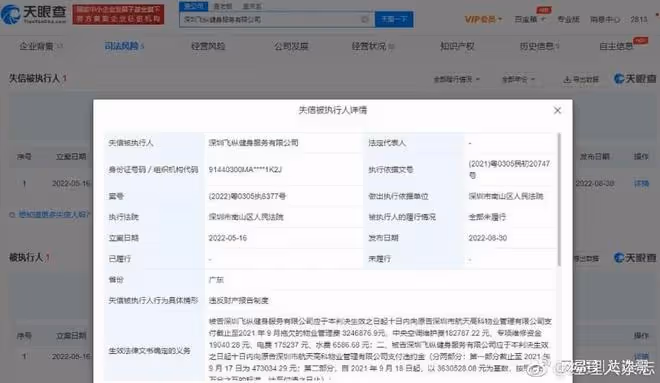
Task: Click the blue 天眼一下 search button
Action: [x=394, y=19]
